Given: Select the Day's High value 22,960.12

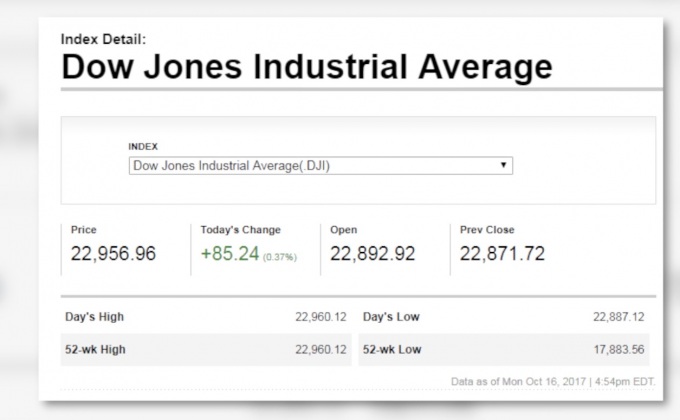Looking at the screenshot, I should [320, 317].
